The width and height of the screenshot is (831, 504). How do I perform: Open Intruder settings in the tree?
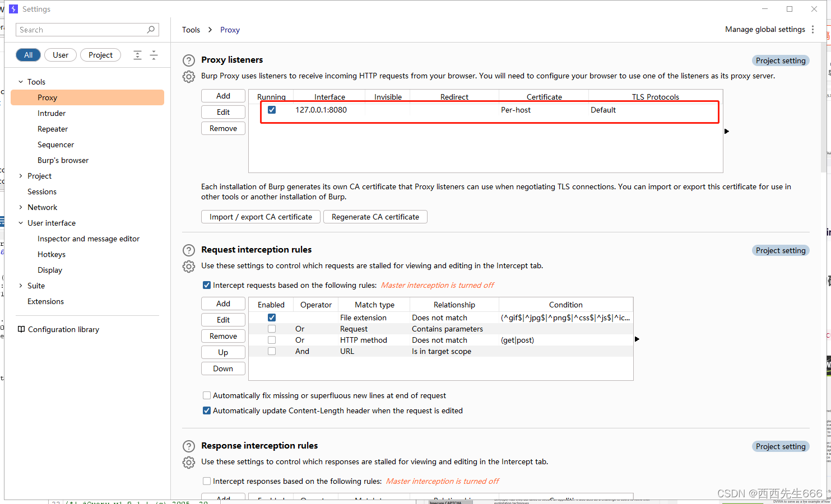pyautogui.click(x=52, y=113)
